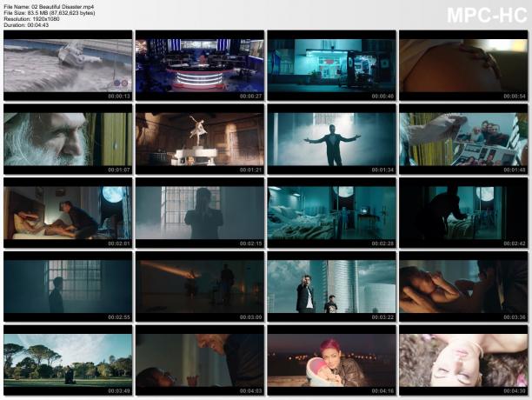Viewport: 532px width, 400px height.
Task: Click the frame at 00:04:30
Action: point(463,360)
